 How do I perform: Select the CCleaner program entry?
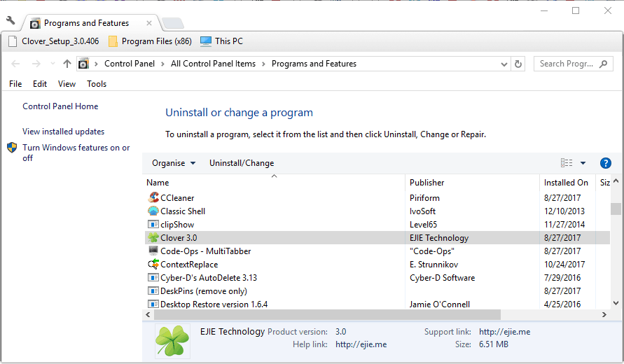pos(377,197)
